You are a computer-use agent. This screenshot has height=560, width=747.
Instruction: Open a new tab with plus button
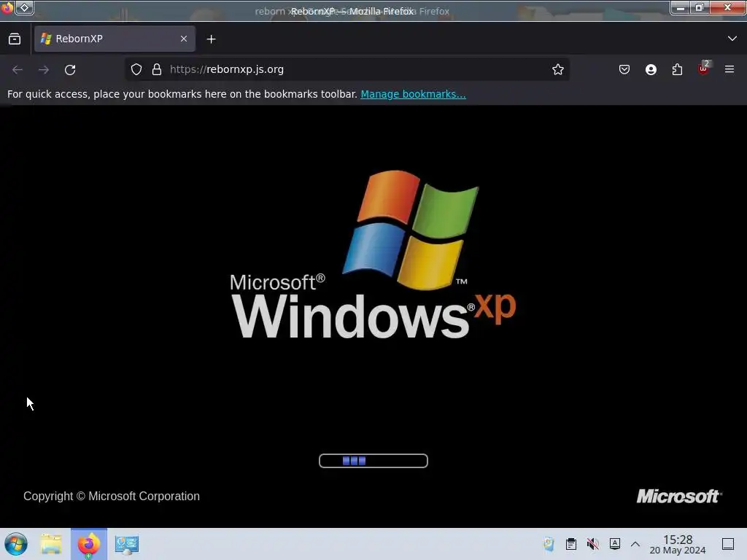coord(211,39)
